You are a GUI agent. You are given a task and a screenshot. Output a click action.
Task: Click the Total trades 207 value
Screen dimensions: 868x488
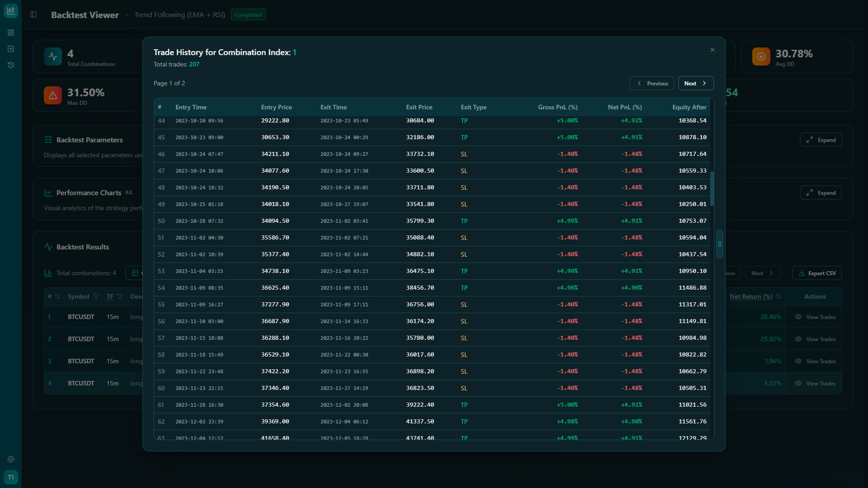click(x=194, y=64)
